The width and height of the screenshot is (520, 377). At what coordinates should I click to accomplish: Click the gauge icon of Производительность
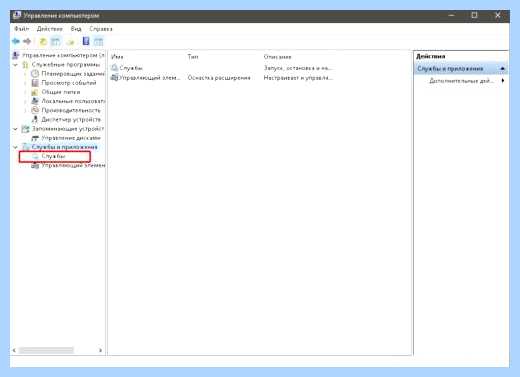[35, 110]
